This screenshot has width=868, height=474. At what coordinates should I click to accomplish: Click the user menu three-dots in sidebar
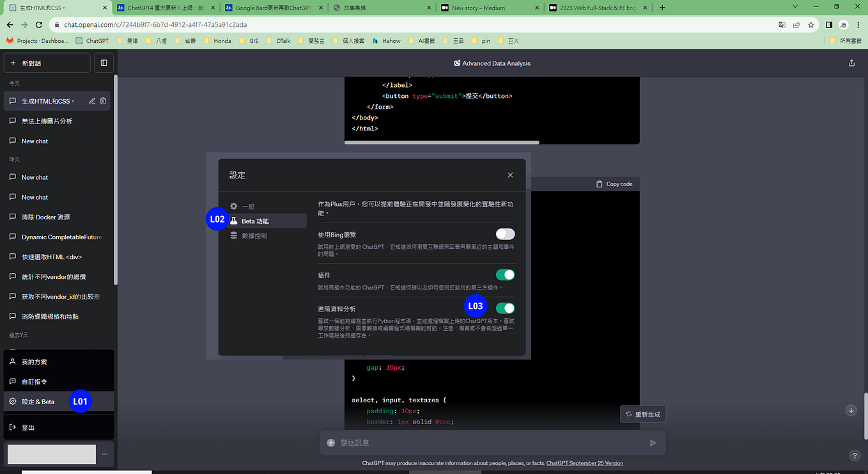pos(105,454)
